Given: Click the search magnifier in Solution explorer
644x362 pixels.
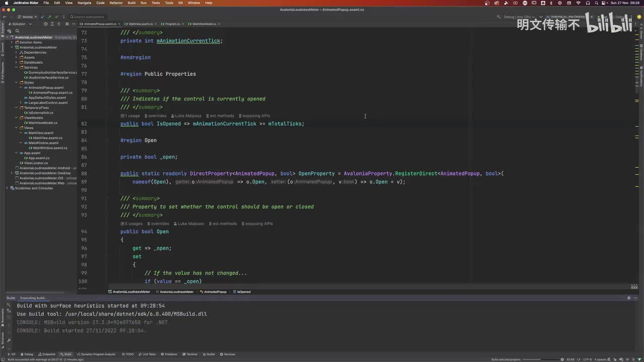Looking at the screenshot, I should (17, 31).
